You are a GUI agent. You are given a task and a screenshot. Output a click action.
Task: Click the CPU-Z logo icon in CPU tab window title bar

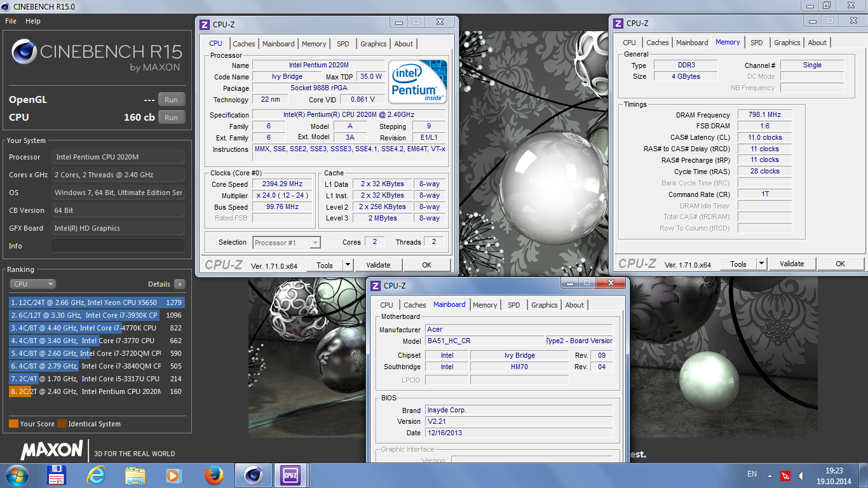pos(205,25)
